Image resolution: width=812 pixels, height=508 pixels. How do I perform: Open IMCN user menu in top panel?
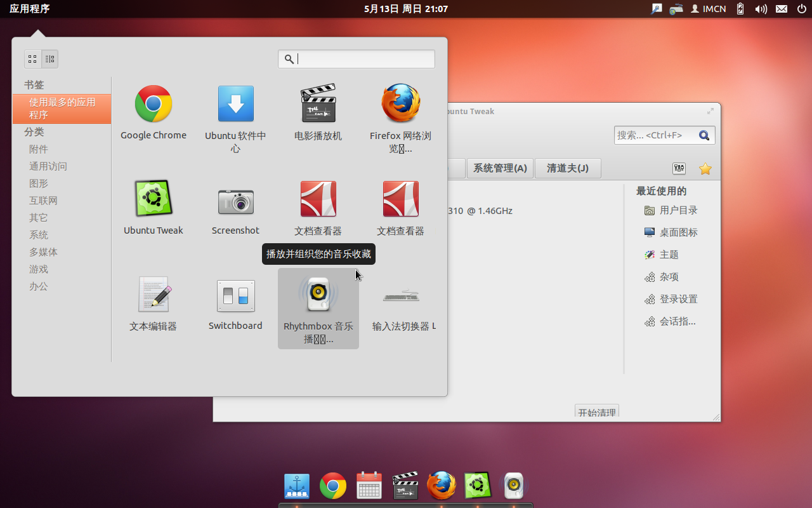click(709, 9)
